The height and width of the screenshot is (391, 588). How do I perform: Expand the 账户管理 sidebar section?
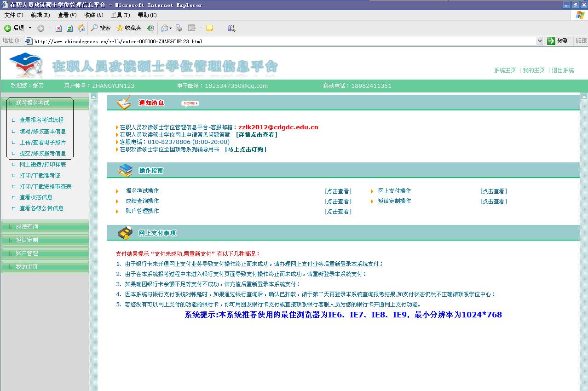[x=27, y=253]
